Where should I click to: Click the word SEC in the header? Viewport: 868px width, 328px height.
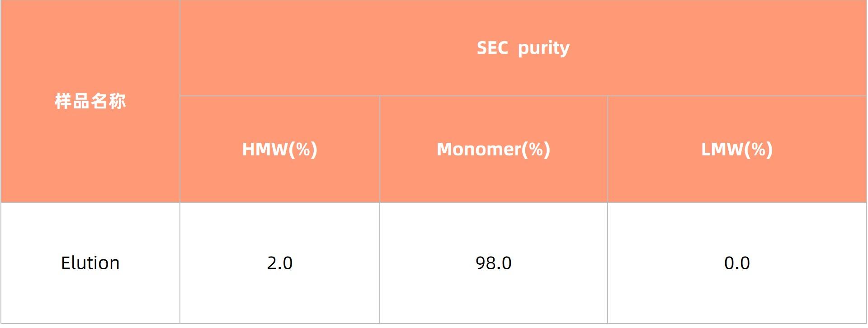(x=492, y=48)
